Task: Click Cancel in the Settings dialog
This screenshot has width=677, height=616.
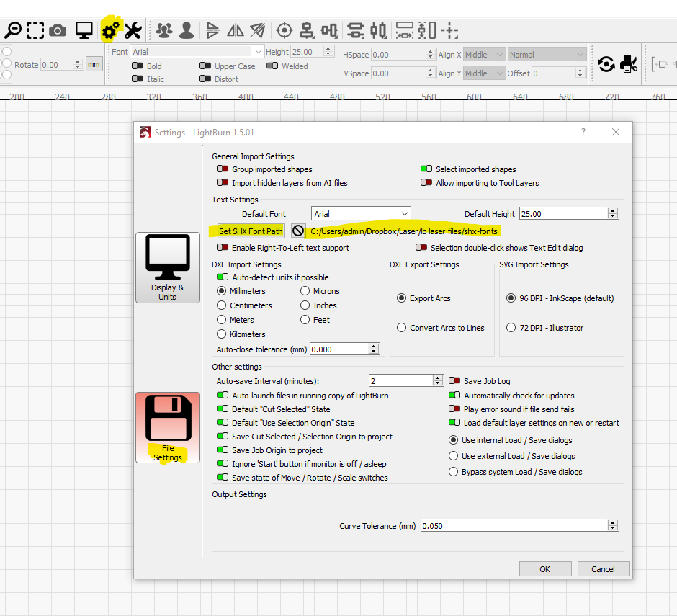Action: click(x=603, y=569)
